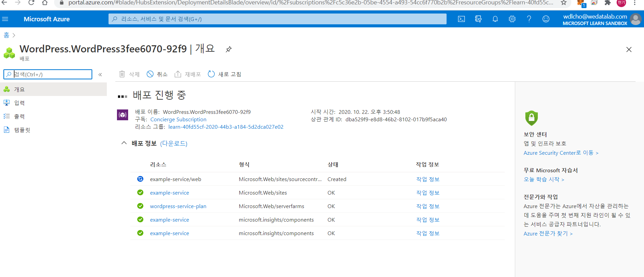Click green check icon of wordpress-service-plan row

click(x=140, y=206)
